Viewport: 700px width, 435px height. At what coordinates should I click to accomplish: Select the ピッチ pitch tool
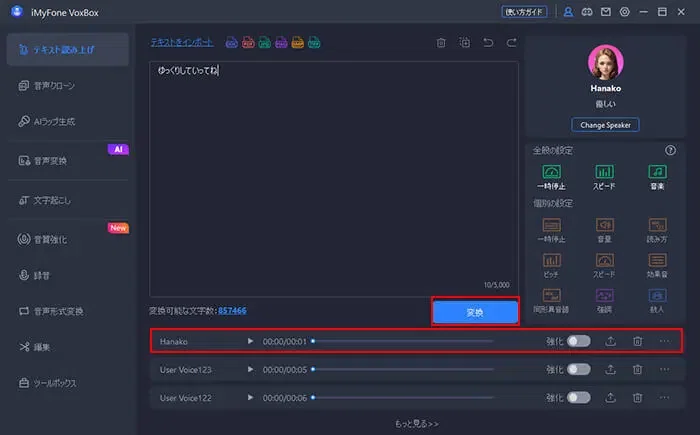point(551,265)
